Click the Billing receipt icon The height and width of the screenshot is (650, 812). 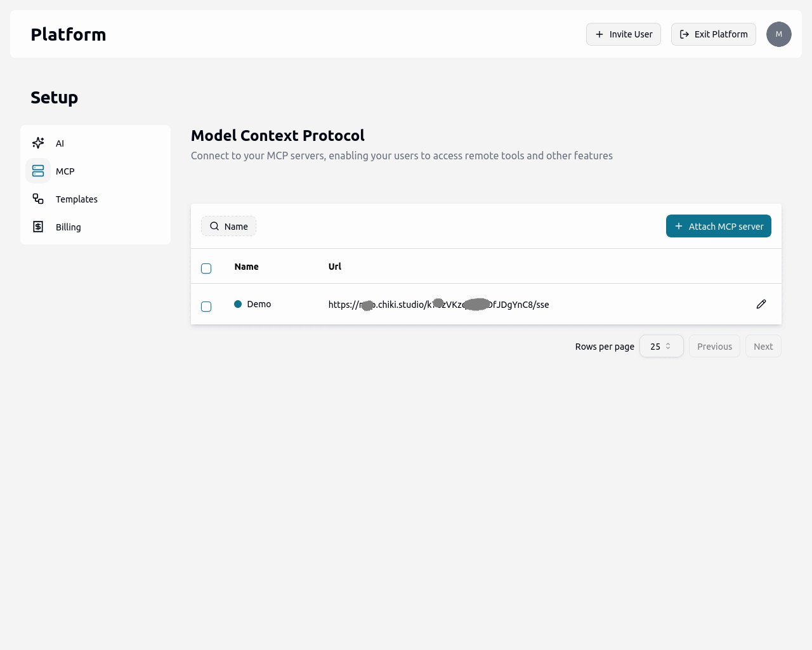[x=38, y=227]
